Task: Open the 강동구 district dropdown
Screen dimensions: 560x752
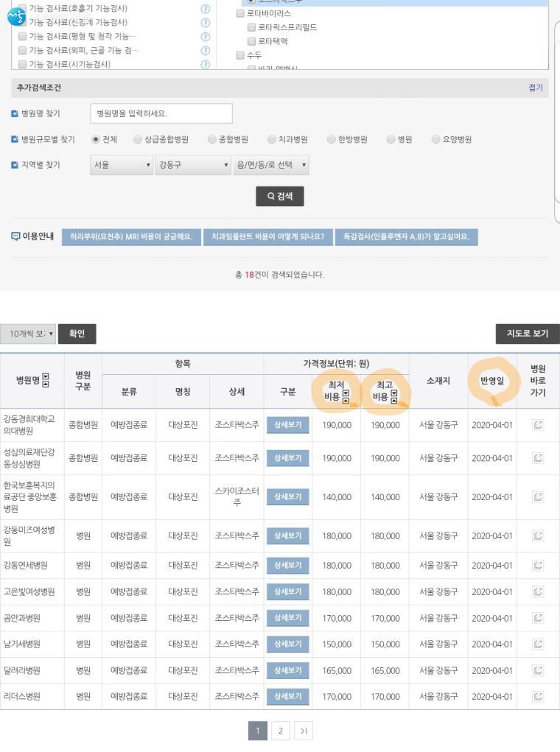Action: (x=193, y=165)
